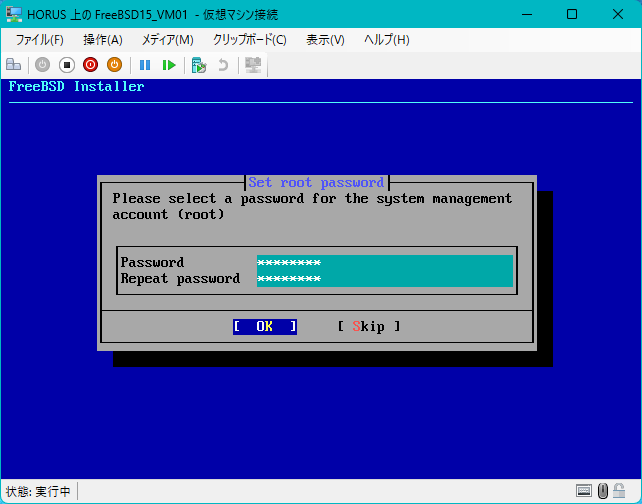Click the keyboard status icon
Image resolution: width=642 pixels, height=504 pixels.
click(x=583, y=490)
